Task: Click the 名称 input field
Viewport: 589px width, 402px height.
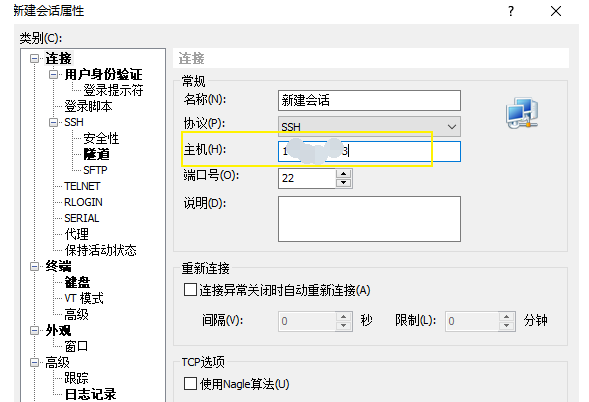Action: 369,100
